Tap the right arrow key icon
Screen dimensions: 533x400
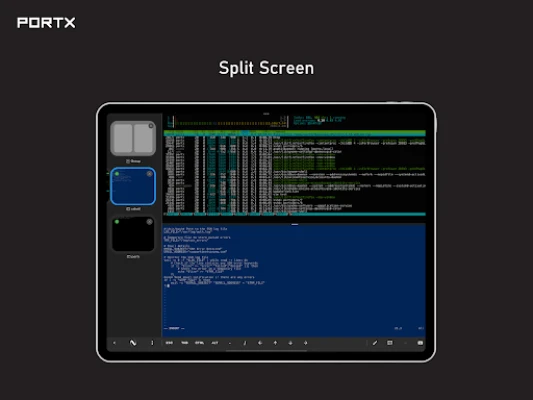(305, 343)
